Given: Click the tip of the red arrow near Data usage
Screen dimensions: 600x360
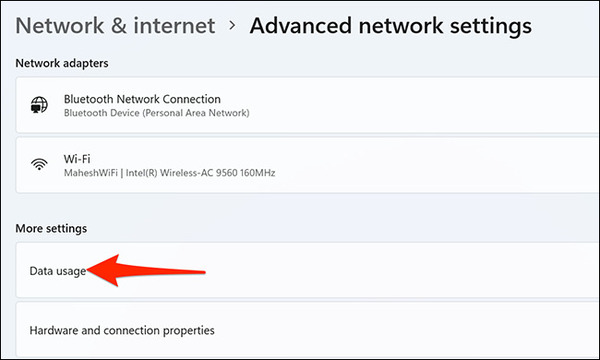Looking at the screenshot, I should pyautogui.click(x=89, y=270).
